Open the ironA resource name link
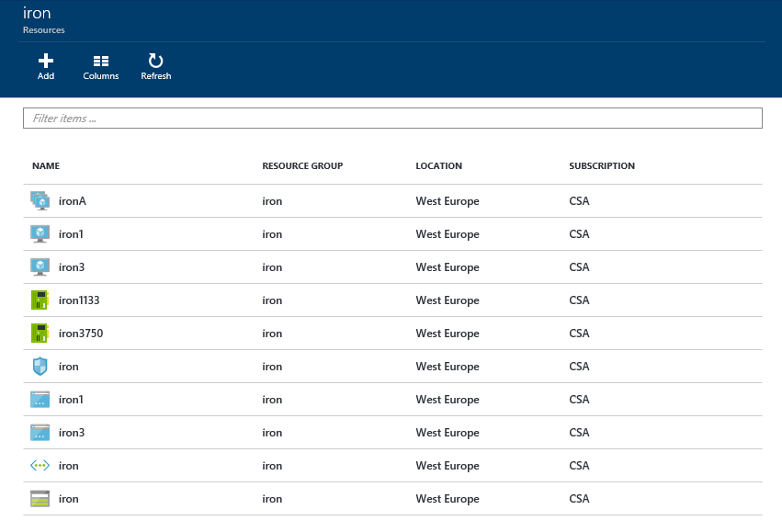Viewport: 782px width, 532px height. (73, 201)
